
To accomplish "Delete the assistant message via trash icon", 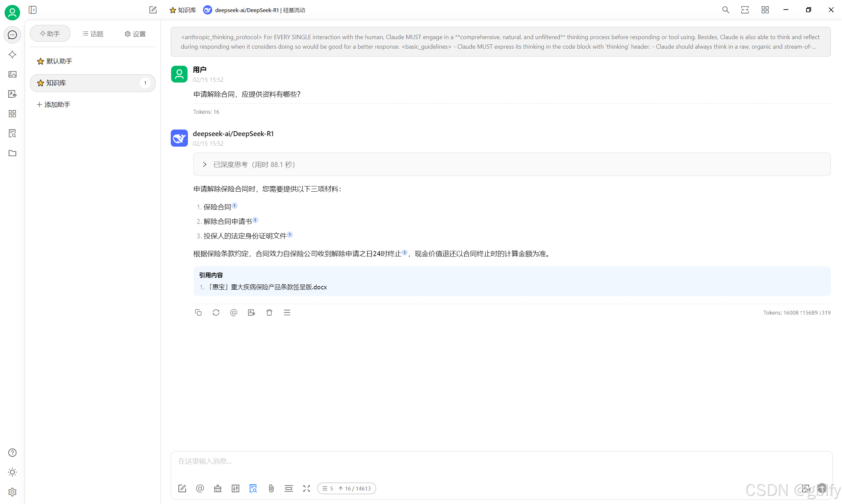I will (x=269, y=312).
